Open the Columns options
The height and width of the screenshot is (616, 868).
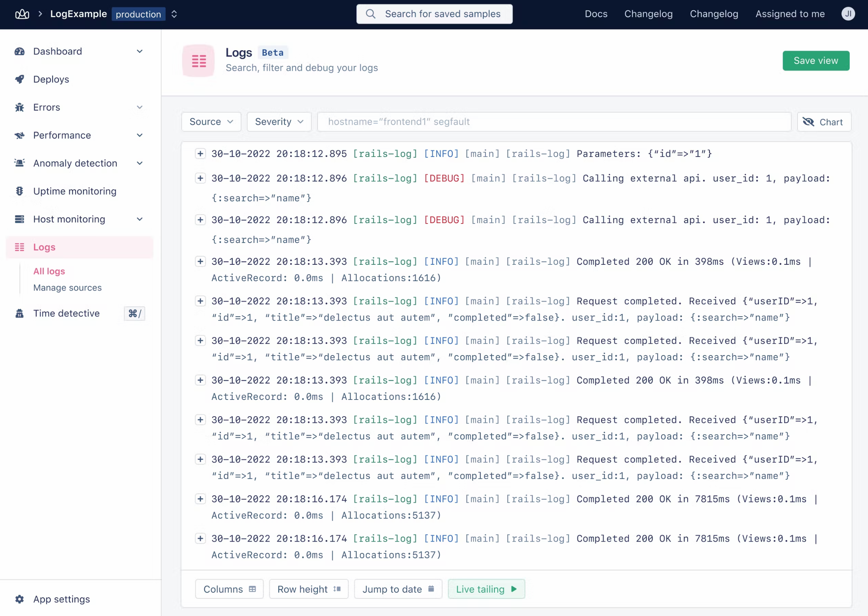pos(229,589)
